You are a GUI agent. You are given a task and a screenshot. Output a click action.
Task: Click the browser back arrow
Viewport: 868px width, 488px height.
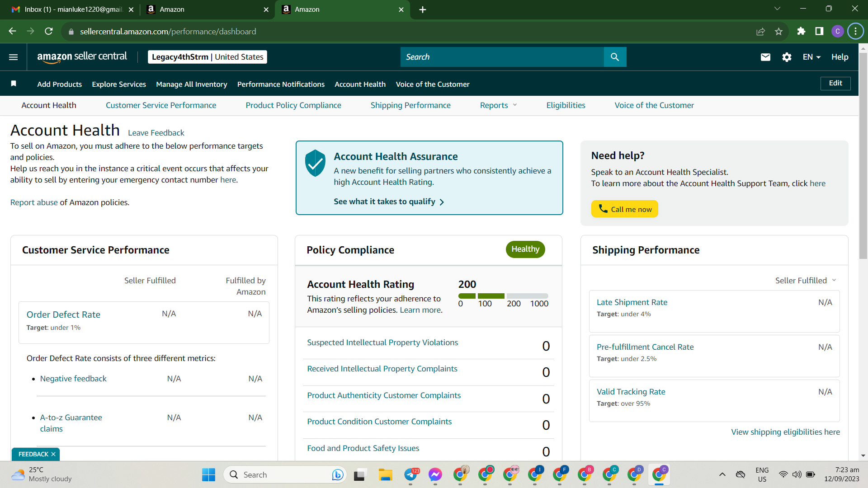pyautogui.click(x=13, y=31)
